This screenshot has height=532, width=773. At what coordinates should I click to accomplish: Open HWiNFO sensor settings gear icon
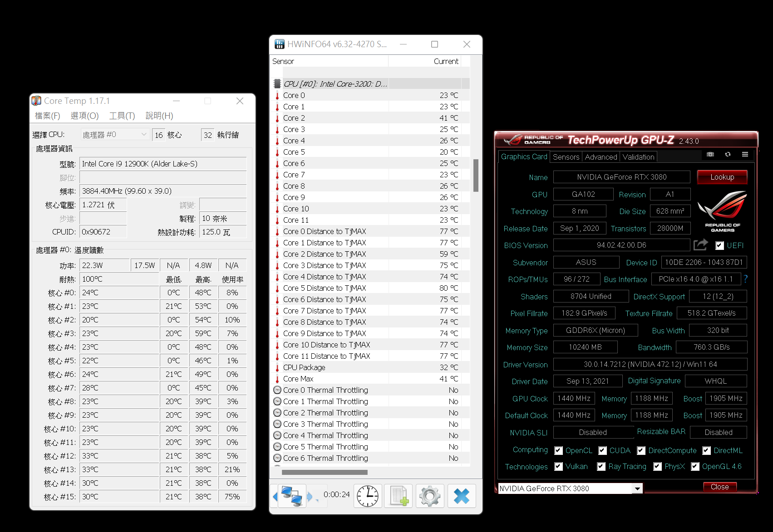[x=430, y=496]
